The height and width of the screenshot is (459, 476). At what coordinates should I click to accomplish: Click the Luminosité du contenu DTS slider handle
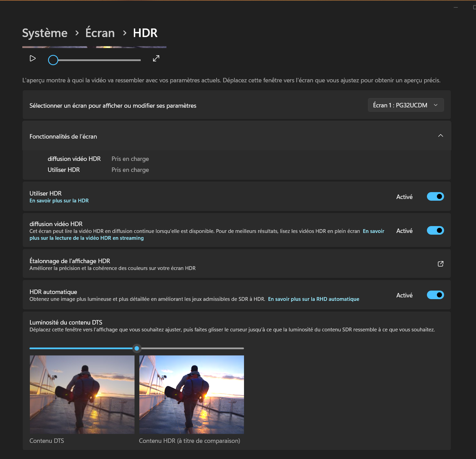point(137,348)
